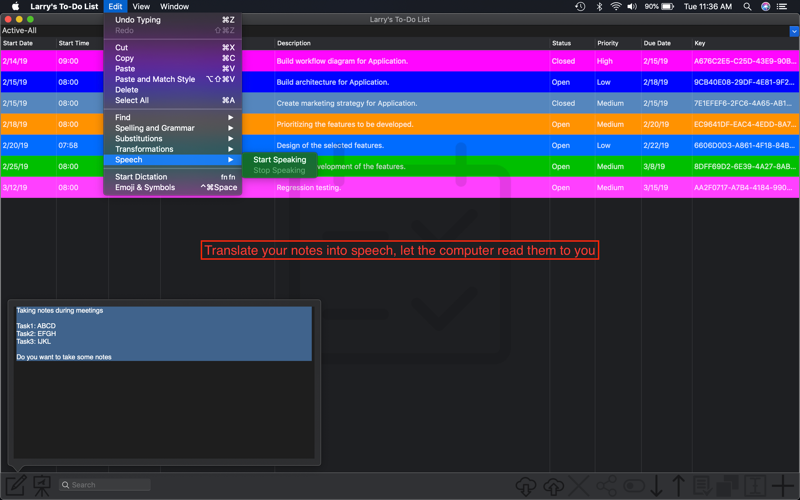Click the duplicate squares icon
Image resolution: width=800 pixels, height=500 pixels.
[x=728, y=486]
